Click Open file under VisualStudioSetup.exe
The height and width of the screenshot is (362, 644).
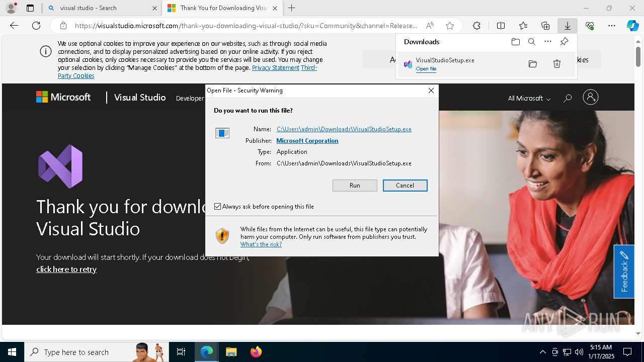(x=426, y=69)
